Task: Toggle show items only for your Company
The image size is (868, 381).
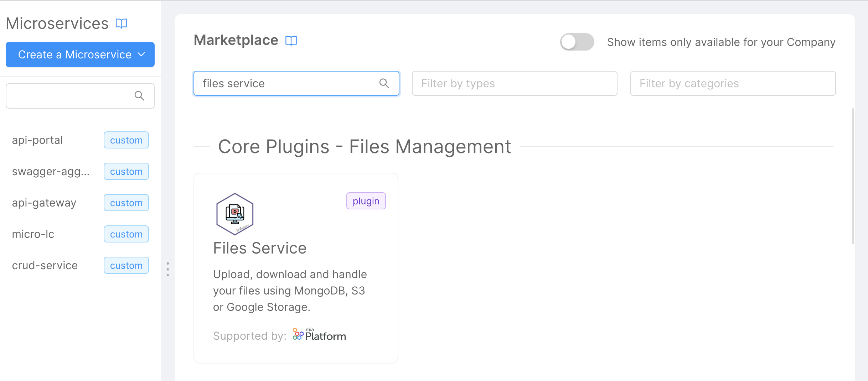Action: coord(577,42)
